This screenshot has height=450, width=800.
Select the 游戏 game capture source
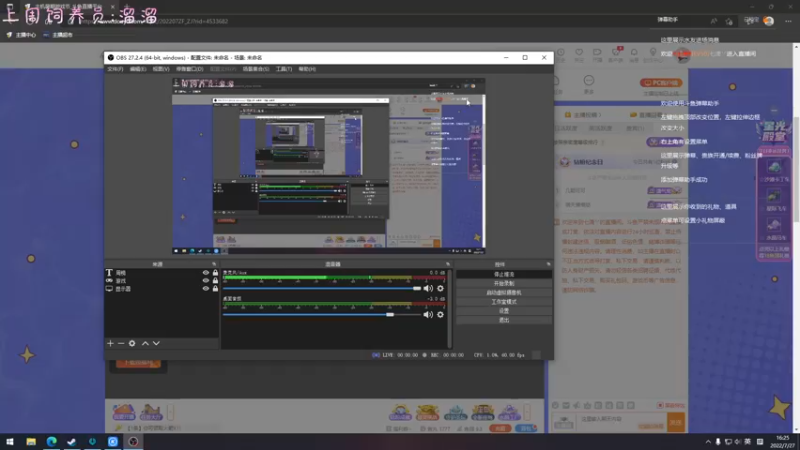[x=162, y=281]
